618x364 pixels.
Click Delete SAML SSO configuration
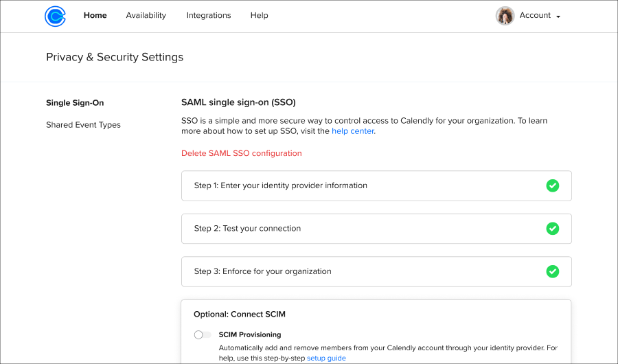click(x=242, y=153)
